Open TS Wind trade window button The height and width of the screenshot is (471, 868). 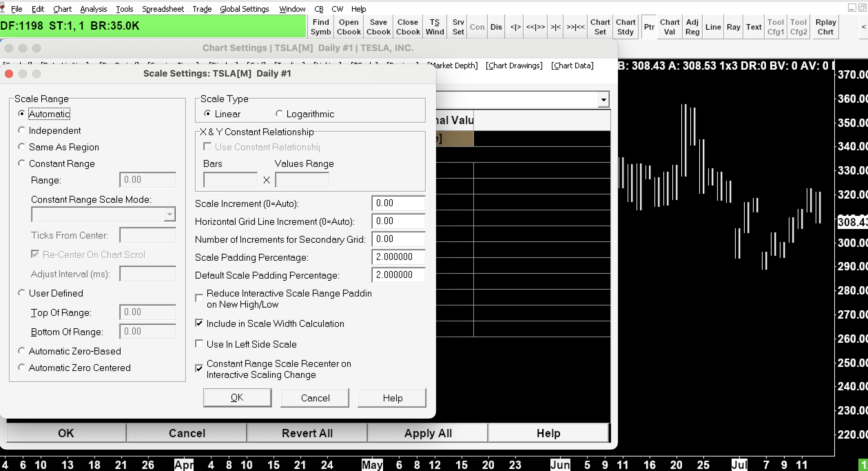click(434, 27)
